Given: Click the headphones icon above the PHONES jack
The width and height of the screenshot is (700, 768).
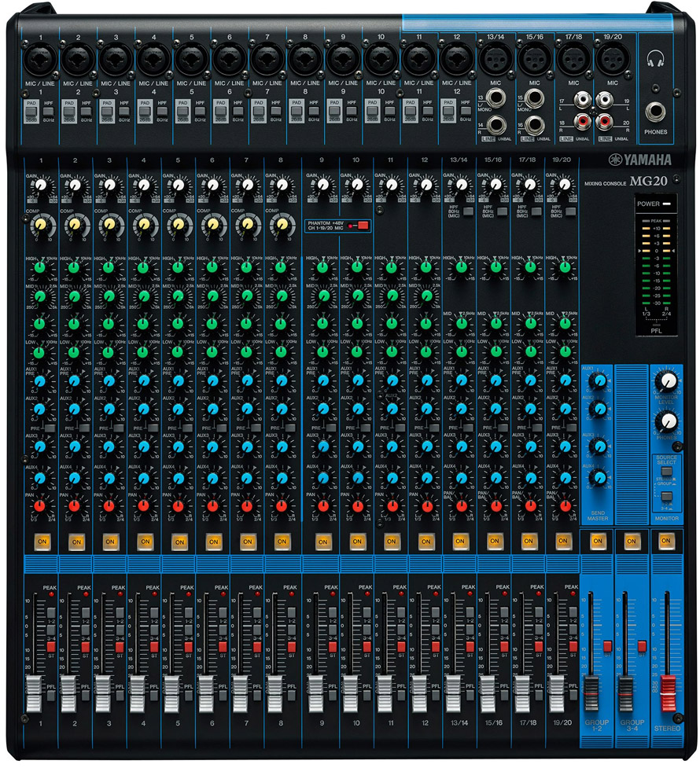Looking at the screenshot, I should tap(655, 59).
